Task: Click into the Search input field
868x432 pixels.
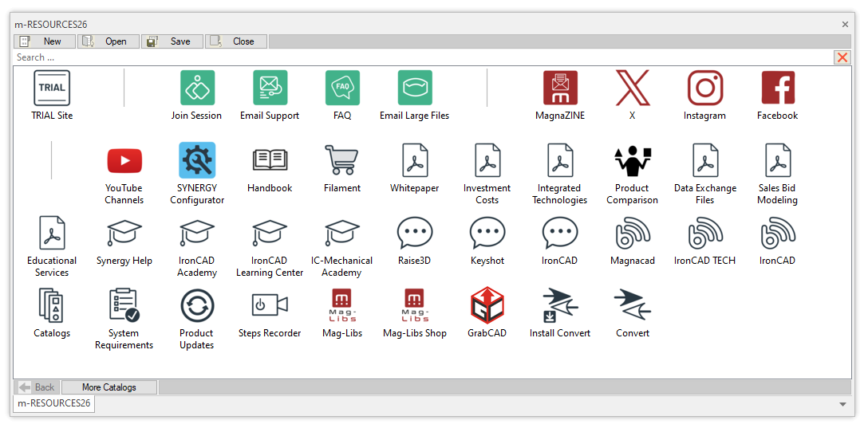Action: pyautogui.click(x=399, y=57)
